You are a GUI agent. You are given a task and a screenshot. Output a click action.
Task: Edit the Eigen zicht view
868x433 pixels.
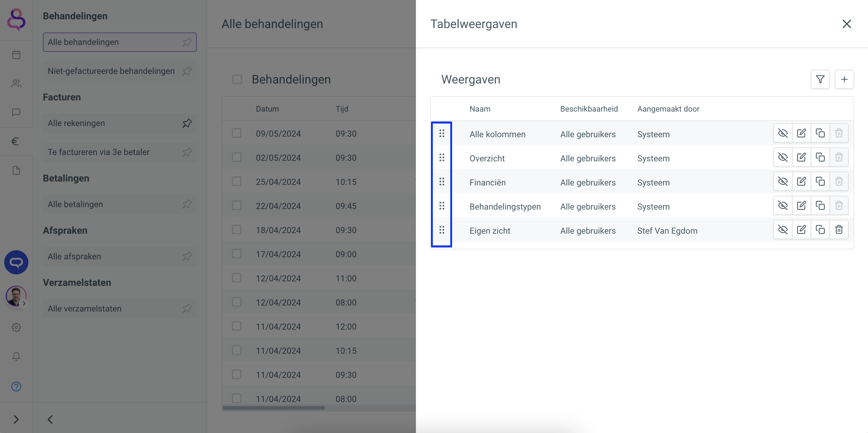[x=802, y=230]
